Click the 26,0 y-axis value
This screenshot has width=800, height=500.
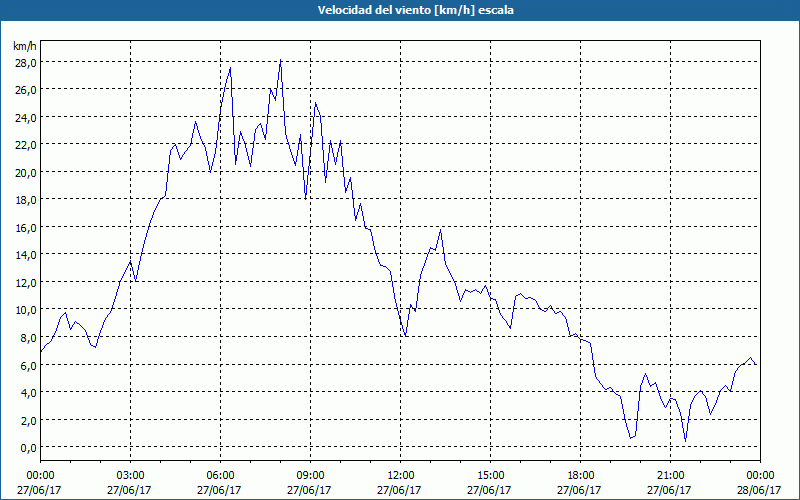[x=25, y=89]
